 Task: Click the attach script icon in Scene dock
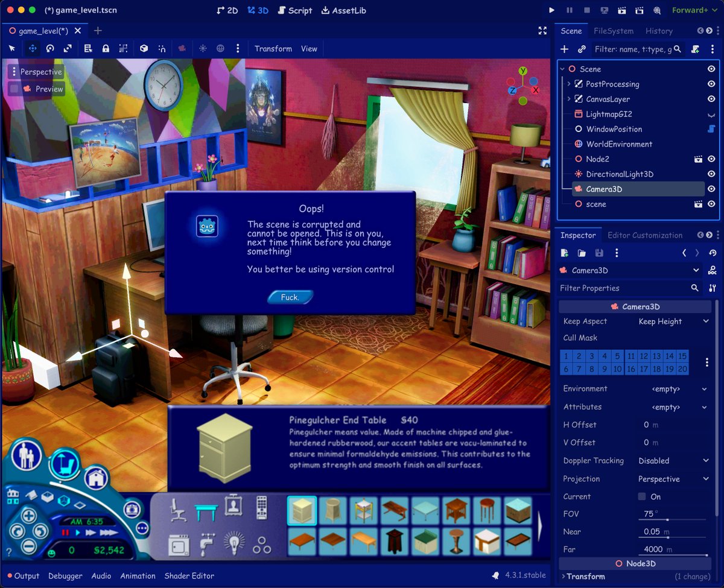[695, 49]
